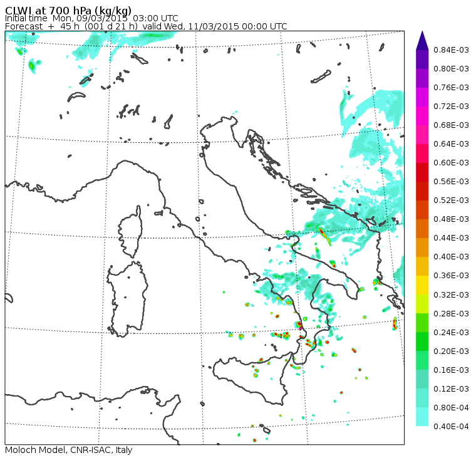Click the pale cyan swatch above 0.40E-04
The width and height of the screenshot is (476, 458).
click(422, 417)
